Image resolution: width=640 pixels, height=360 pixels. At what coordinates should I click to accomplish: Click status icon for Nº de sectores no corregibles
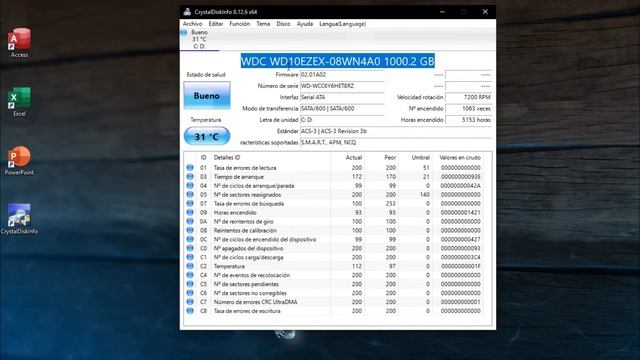(x=190, y=293)
